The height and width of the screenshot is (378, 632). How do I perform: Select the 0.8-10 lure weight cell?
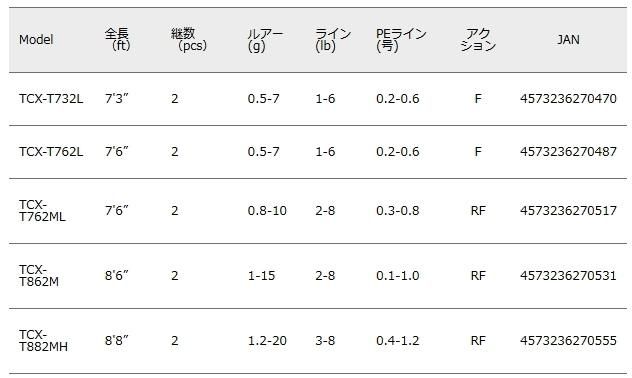tap(267, 210)
